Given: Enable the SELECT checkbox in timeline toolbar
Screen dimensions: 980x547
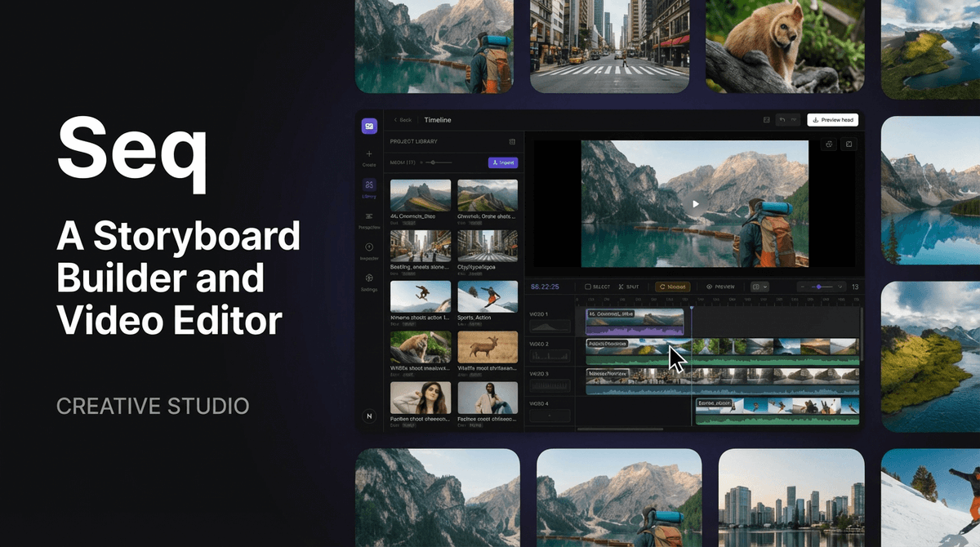Looking at the screenshot, I should [x=598, y=287].
